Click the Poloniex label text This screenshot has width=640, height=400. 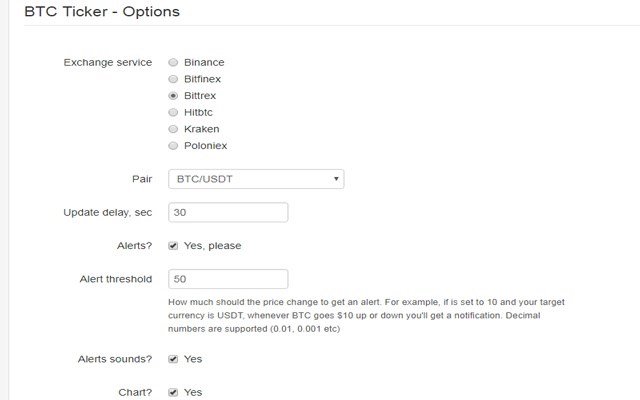pos(206,146)
